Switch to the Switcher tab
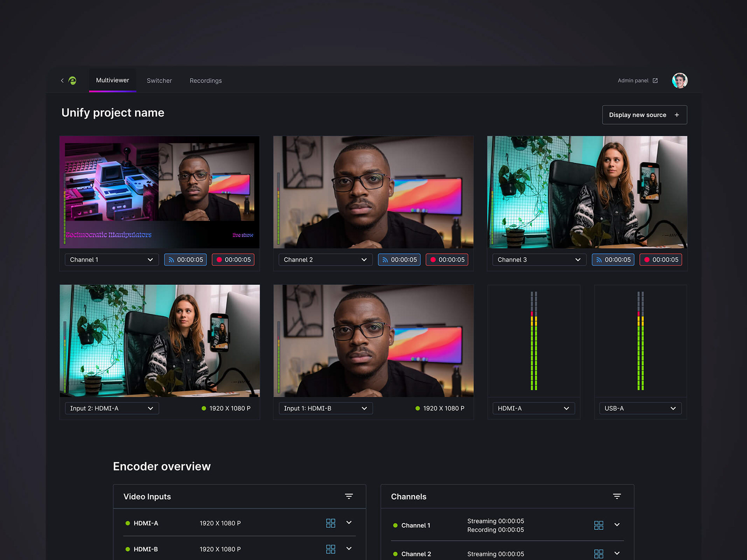Screen dimensions: 747x560 point(159,80)
